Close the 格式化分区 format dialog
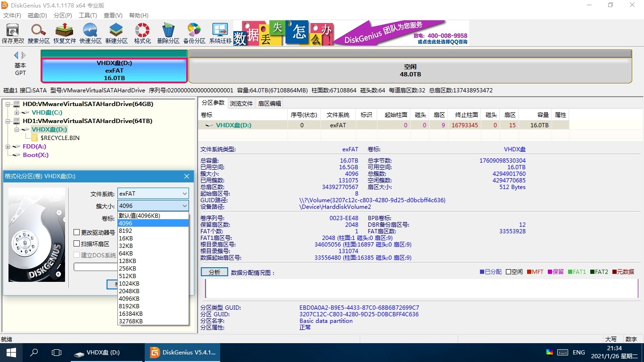The width and height of the screenshot is (644, 362). [x=187, y=176]
